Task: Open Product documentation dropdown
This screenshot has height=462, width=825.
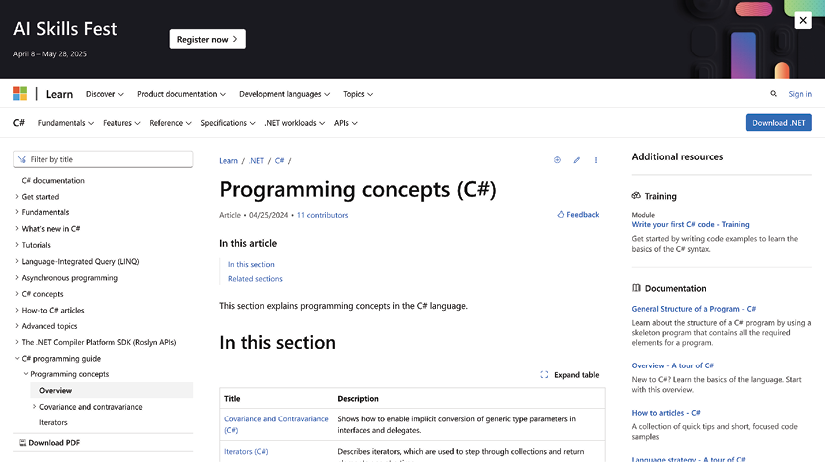Action: click(182, 94)
